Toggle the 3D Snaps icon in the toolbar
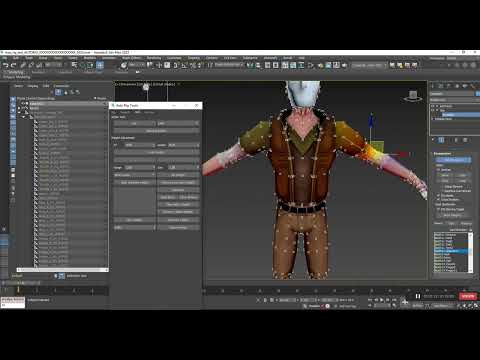This screenshot has width=480, height=360. tap(176, 65)
